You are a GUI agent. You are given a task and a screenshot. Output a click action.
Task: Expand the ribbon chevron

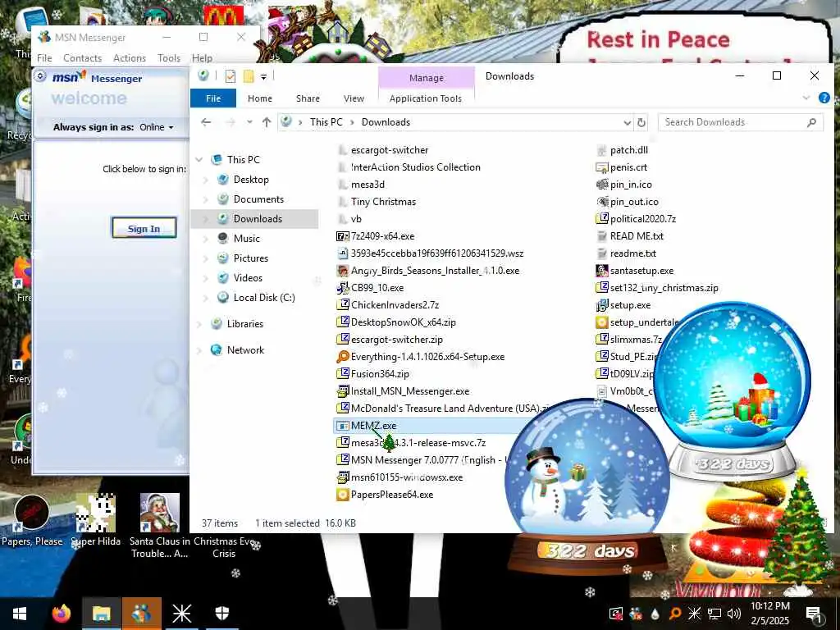pos(806,98)
